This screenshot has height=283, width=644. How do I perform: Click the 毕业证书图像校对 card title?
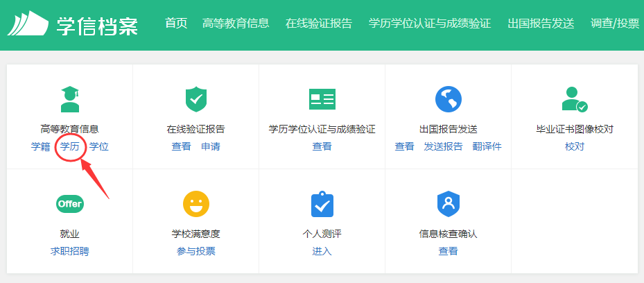click(x=575, y=130)
